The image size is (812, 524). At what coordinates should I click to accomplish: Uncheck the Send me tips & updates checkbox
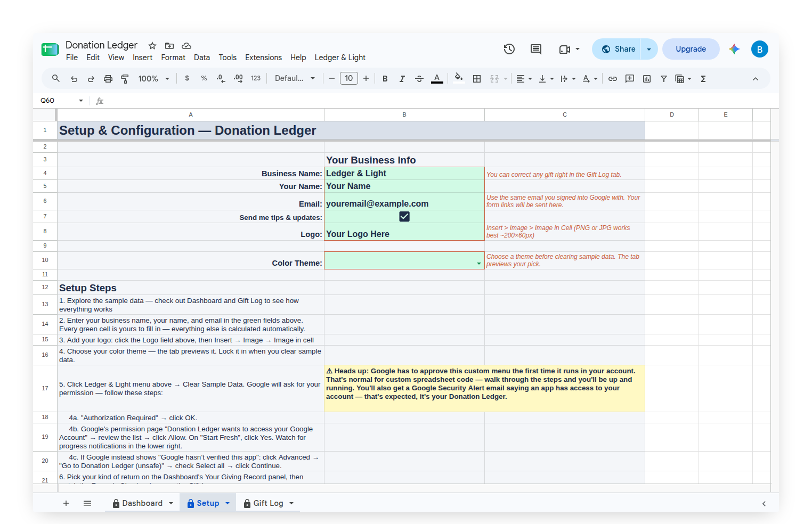click(404, 216)
